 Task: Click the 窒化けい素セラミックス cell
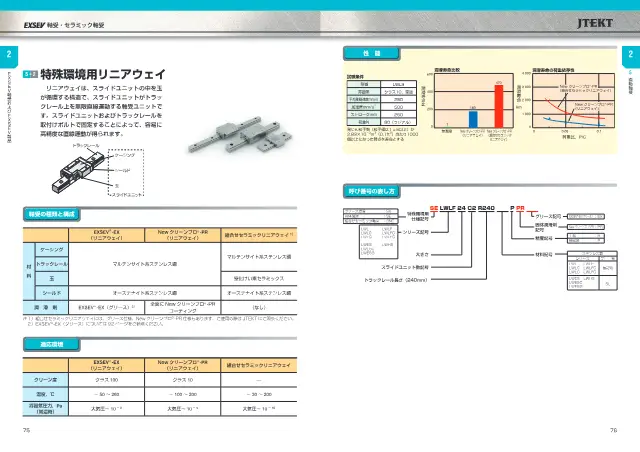[x=259, y=278]
